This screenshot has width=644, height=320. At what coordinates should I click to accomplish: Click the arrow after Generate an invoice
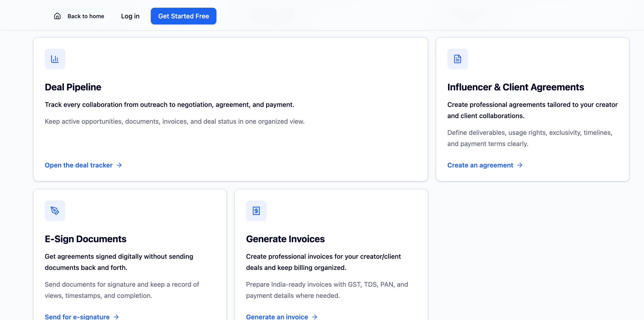pyautogui.click(x=315, y=317)
